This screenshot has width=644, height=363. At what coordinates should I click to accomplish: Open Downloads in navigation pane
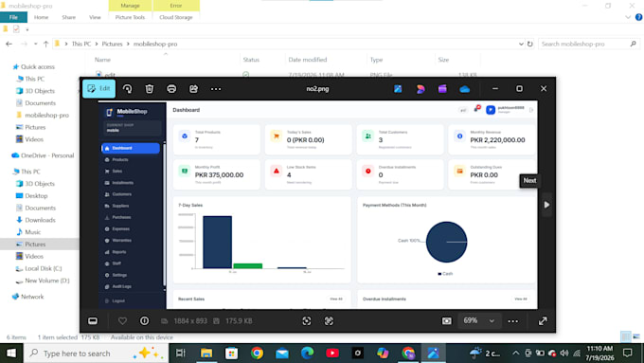tap(40, 220)
